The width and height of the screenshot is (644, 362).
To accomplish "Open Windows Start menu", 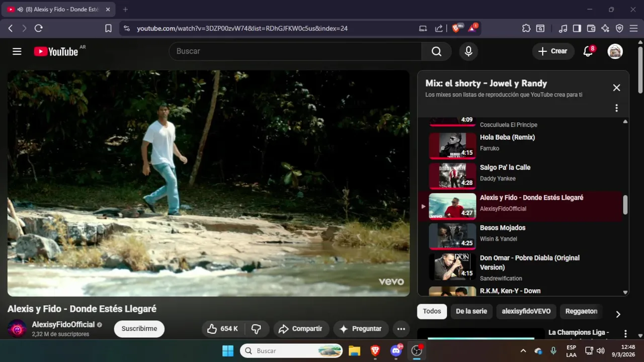I will click(228, 350).
